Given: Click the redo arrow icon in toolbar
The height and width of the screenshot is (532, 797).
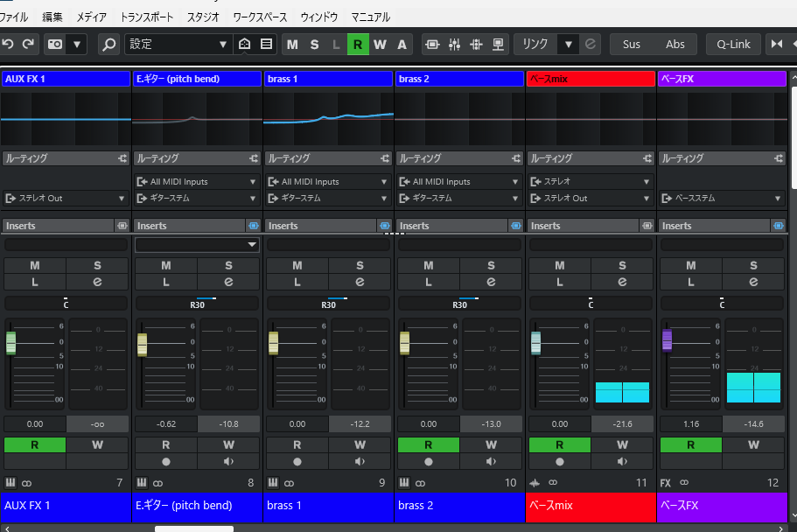Looking at the screenshot, I should (x=28, y=45).
